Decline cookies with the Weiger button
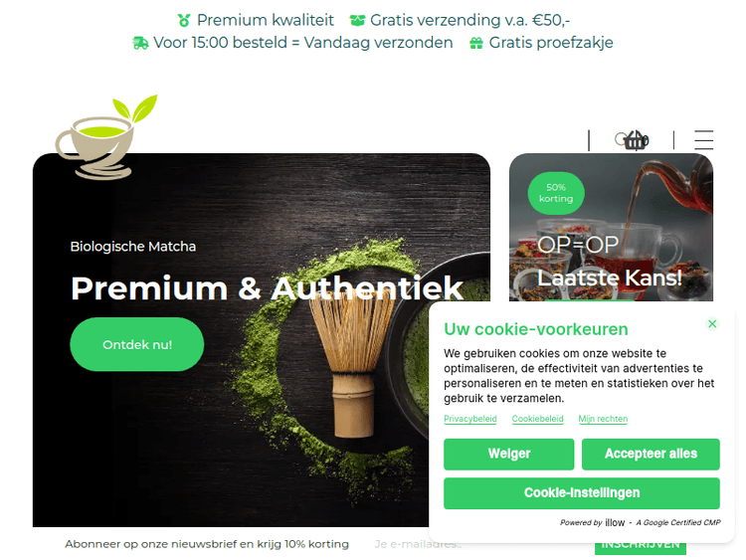This screenshot has height=560, width=746. pyautogui.click(x=509, y=454)
